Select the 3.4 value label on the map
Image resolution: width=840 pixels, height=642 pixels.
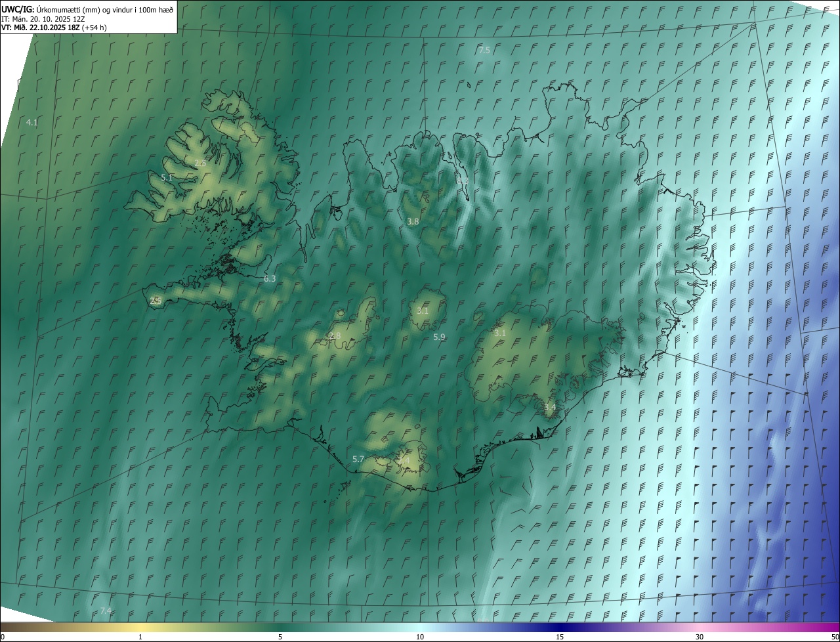[x=550, y=408]
